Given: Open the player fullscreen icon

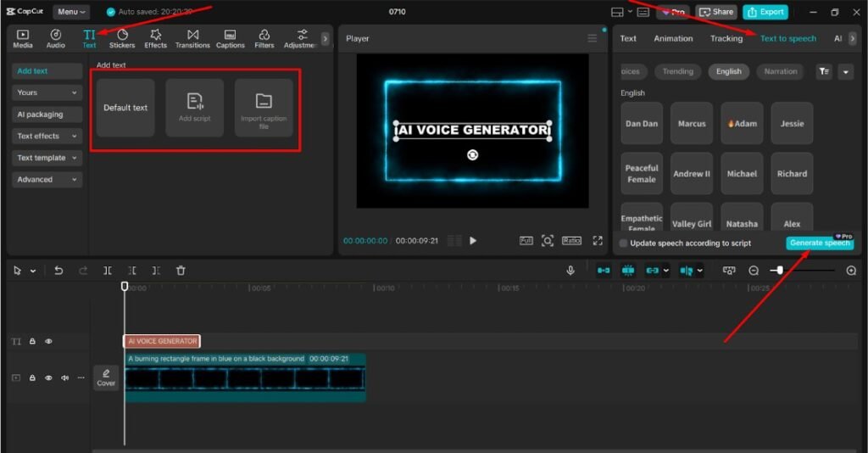Looking at the screenshot, I should pyautogui.click(x=598, y=241).
